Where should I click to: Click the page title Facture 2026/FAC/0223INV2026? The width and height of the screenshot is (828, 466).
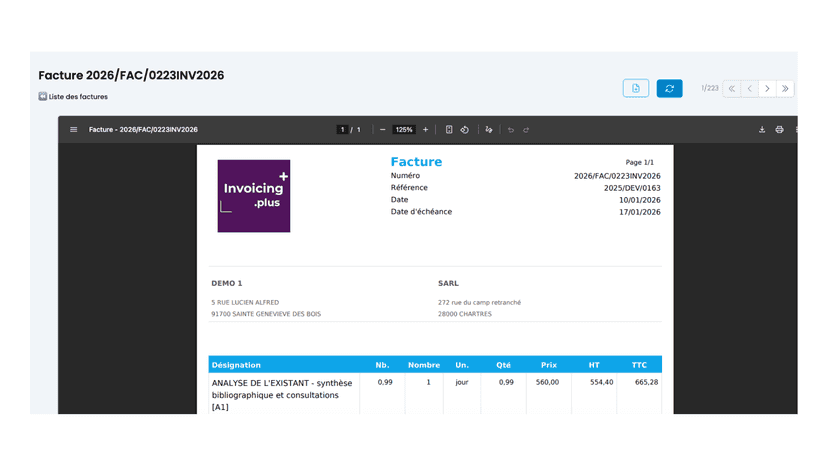tap(131, 76)
